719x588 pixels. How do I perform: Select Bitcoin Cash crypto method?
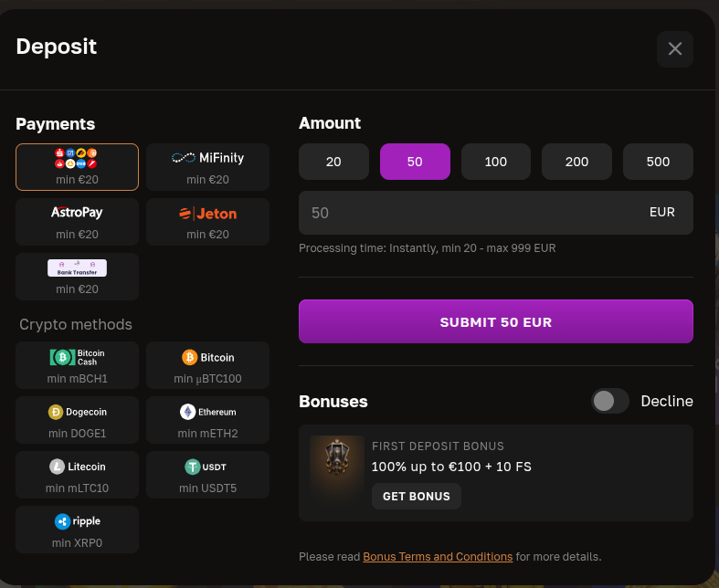(77, 364)
